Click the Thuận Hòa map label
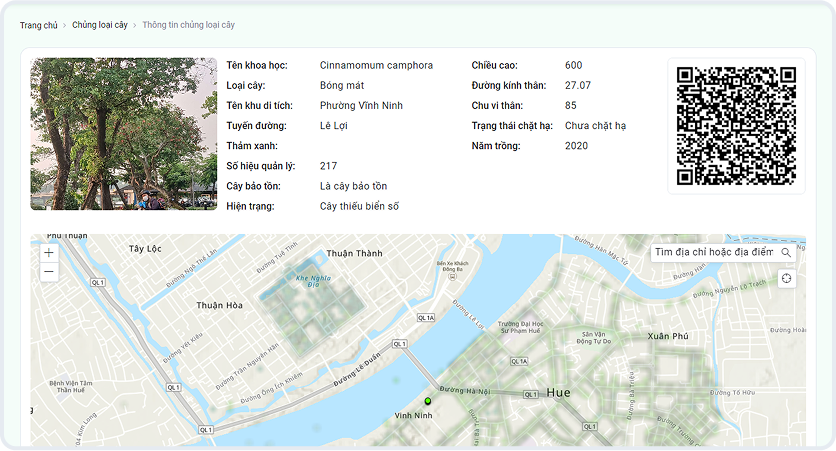 click(x=220, y=305)
